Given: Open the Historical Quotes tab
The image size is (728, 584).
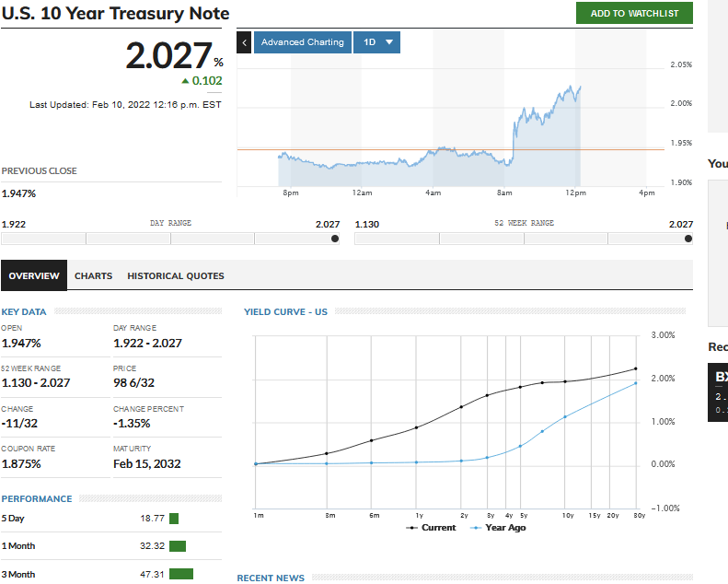Looking at the screenshot, I should click(176, 276).
